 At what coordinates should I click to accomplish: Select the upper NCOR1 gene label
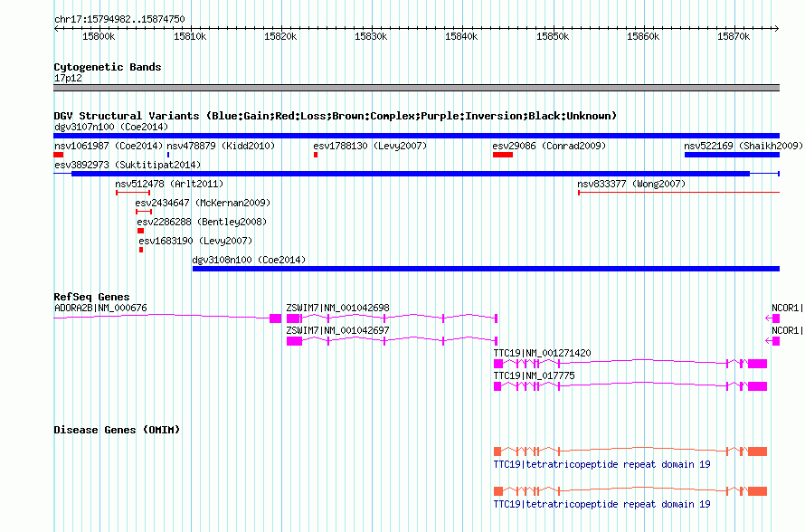(x=788, y=309)
